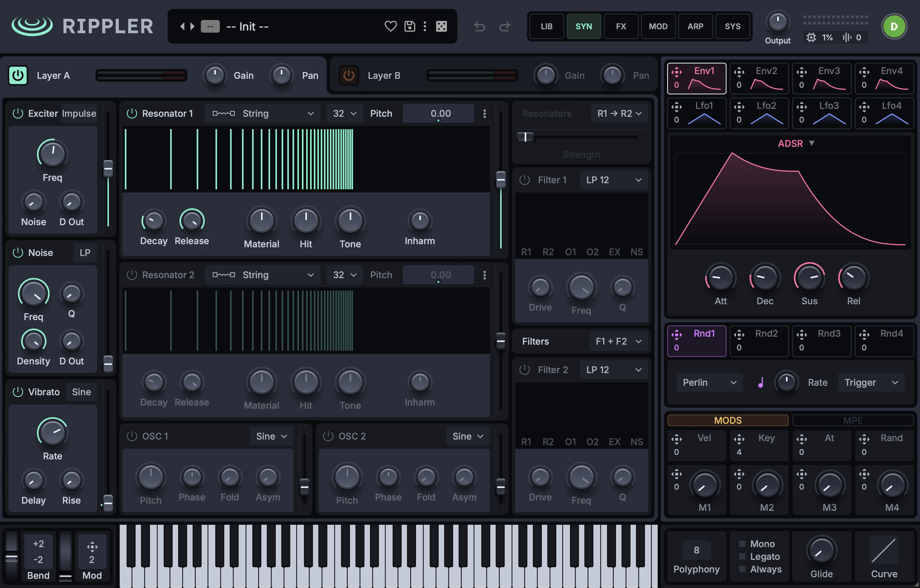Click the Key modulation drag handle
The width and height of the screenshot is (920, 588).
click(x=739, y=439)
